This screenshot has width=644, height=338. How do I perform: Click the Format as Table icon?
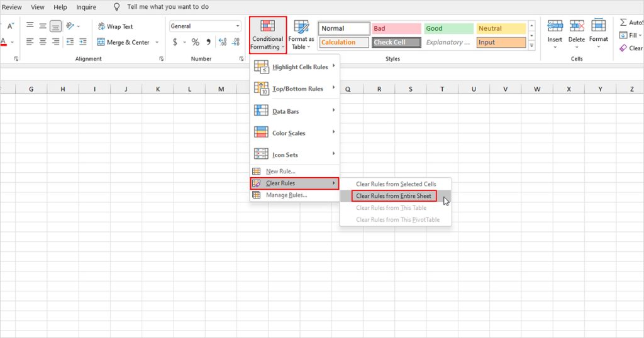click(301, 27)
